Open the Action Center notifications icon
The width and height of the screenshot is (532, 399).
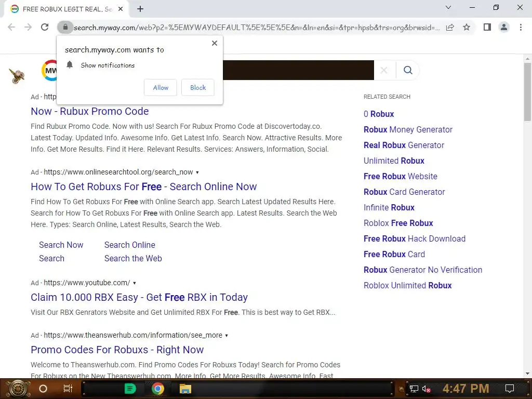pos(509,389)
